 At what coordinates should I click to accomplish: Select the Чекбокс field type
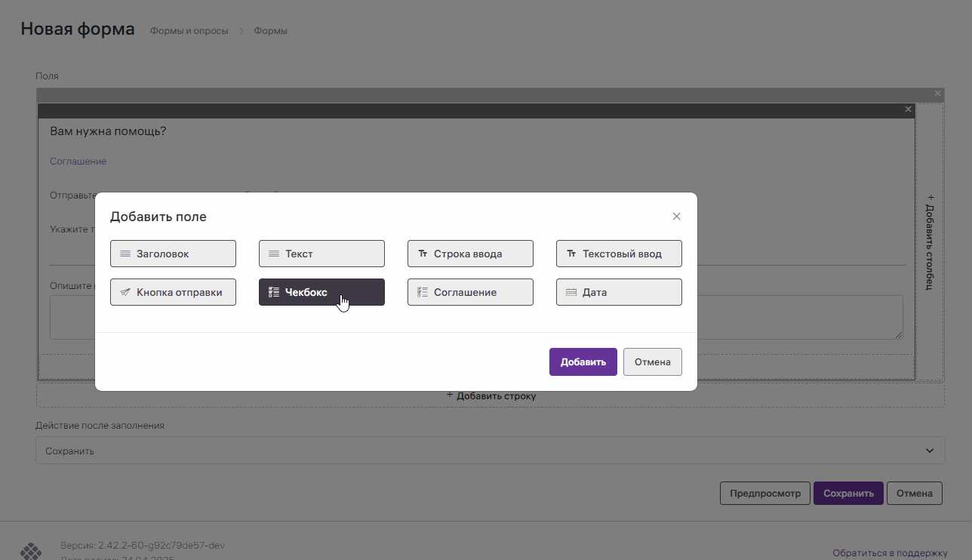click(321, 293)
